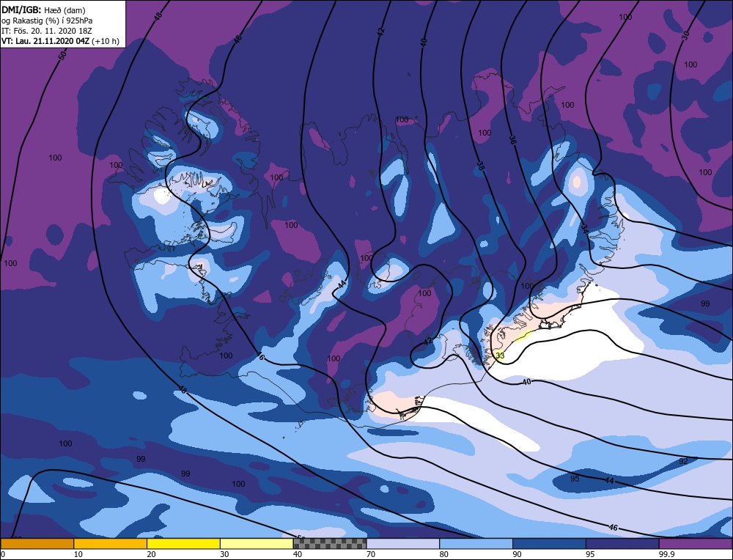Click the yellow 20–30 legend swatch

(x=183, y=543)
